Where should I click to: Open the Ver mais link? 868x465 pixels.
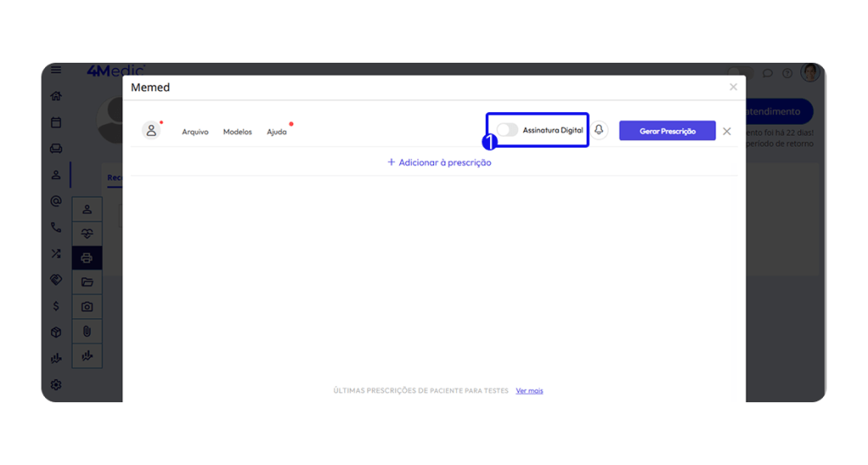(x=529, y=390)
